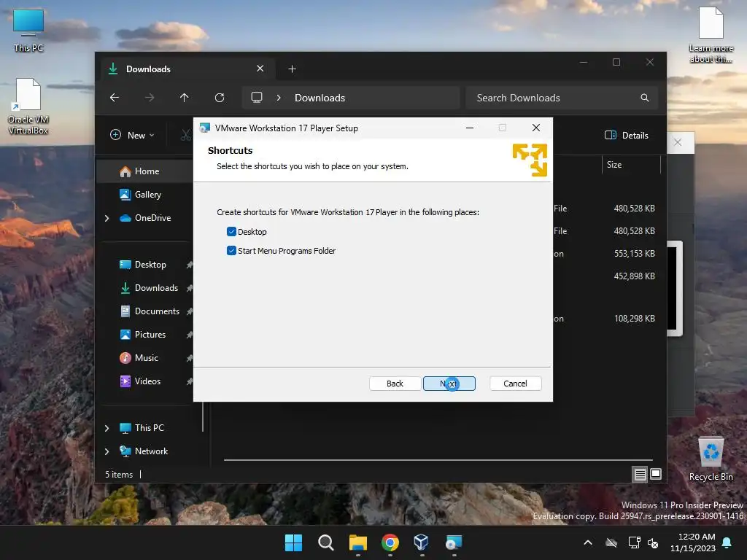
Task: Click the network tray icon
Action: pyautogui.click(x=634, y=542)
